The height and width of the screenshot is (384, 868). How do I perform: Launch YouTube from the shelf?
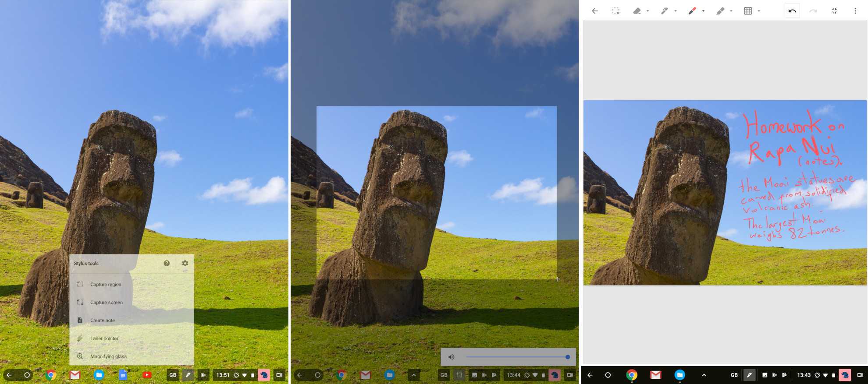pyautogui.click(x=147, y=375)
